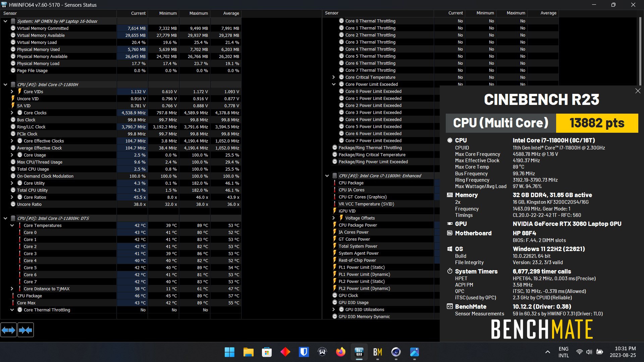The height and width of the screenshot is (362, 644).
Task: Select the Ring/LLC Clock row
Action: pyautogui.click(x=121, y=127)
